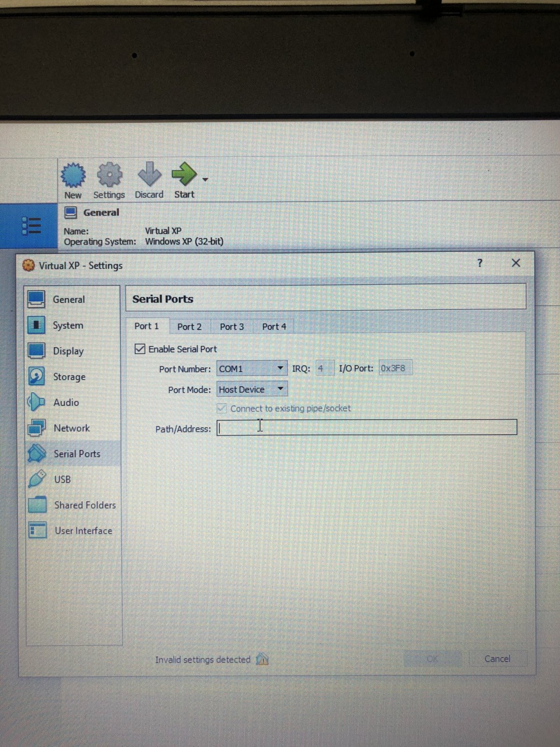The width and height of the screenshot is (560, 747).
Task: Click the Virtual XP name value
Action: [x=163, y=231]
